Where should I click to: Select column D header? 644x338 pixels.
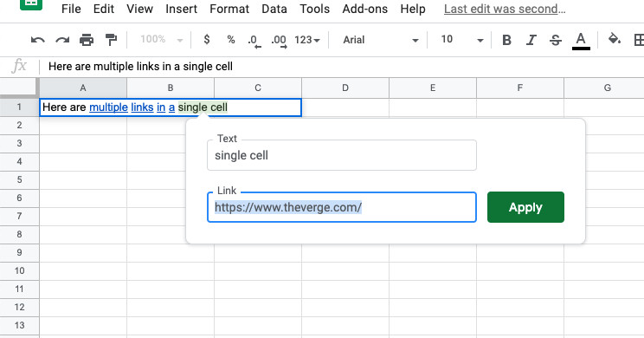tap(345, 88)
